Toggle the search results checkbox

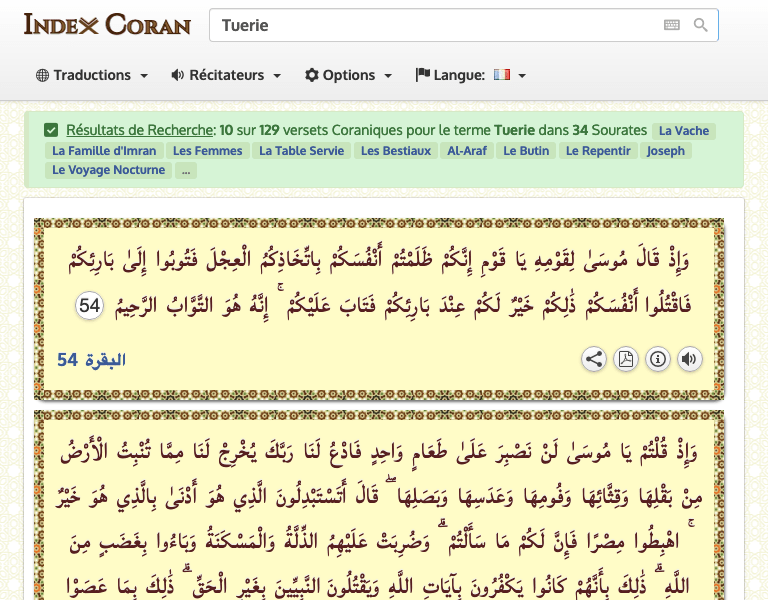[x=51, y=130]
